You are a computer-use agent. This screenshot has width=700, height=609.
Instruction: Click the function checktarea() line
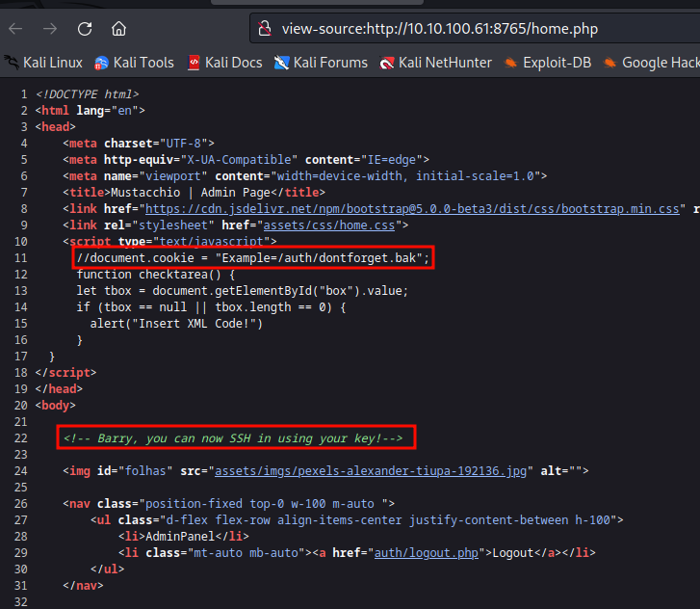coord(156,275)
